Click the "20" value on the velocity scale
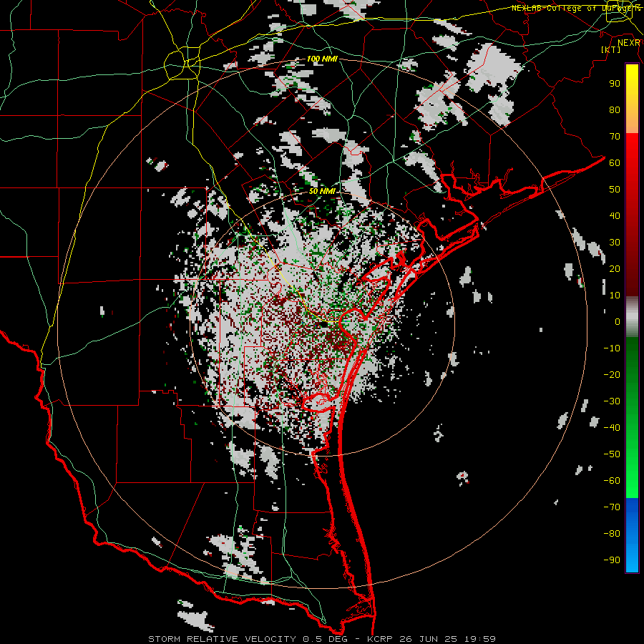The width and height of the screenshot is (644, 644). pos(615,268)
